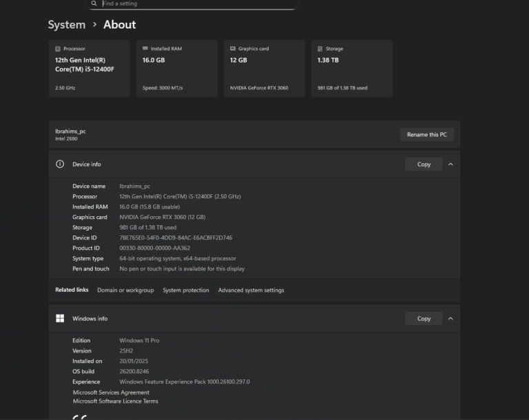
Task: Collapse the Windows info section
Action: tap(450, 319)
